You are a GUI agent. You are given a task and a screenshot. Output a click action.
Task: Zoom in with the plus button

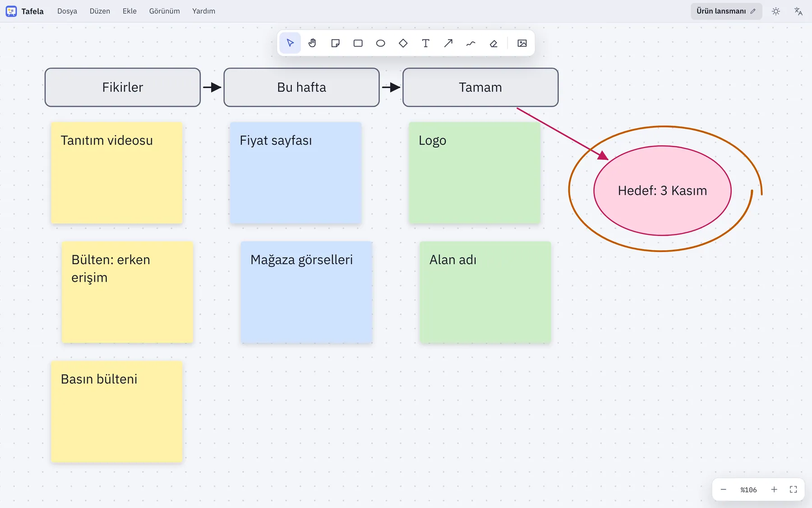[x=774, y=489]
